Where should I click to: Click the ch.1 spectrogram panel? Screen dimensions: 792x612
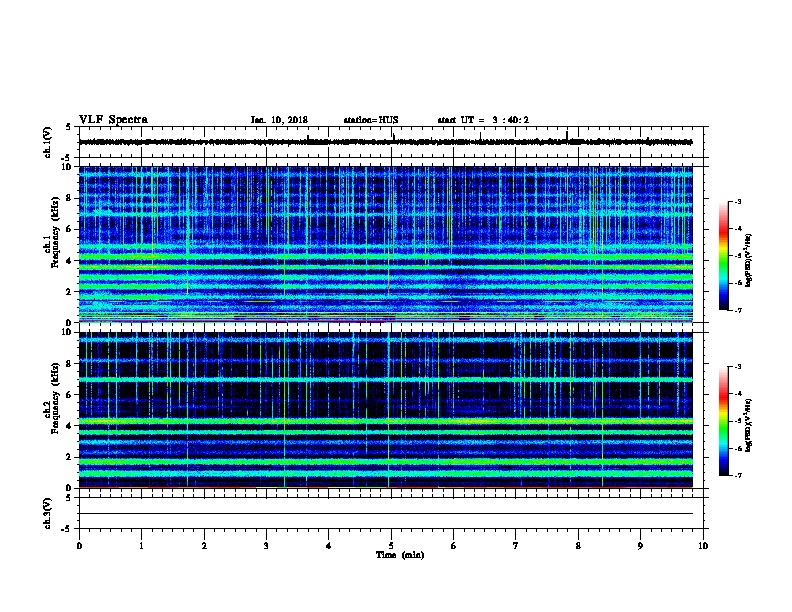385,244
